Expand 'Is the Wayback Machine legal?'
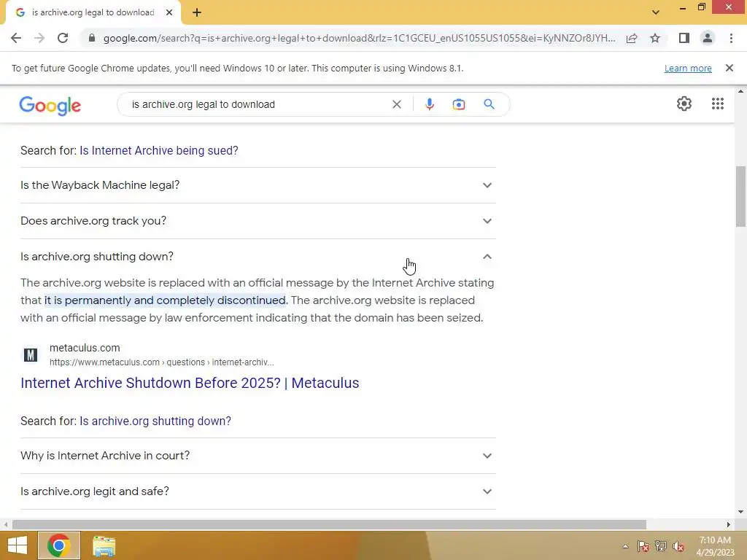The image size is (747, 560). pyautogui.click(x=258, y=185)
